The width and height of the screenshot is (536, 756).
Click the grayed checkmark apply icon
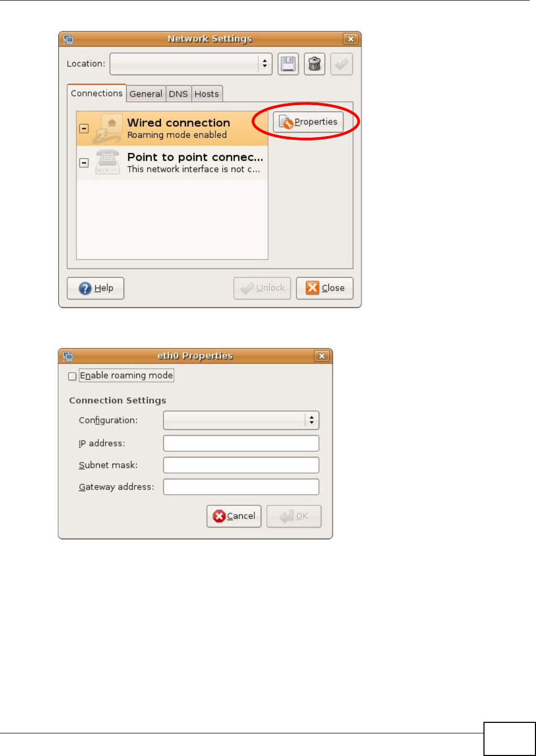(x=341, y=64)
